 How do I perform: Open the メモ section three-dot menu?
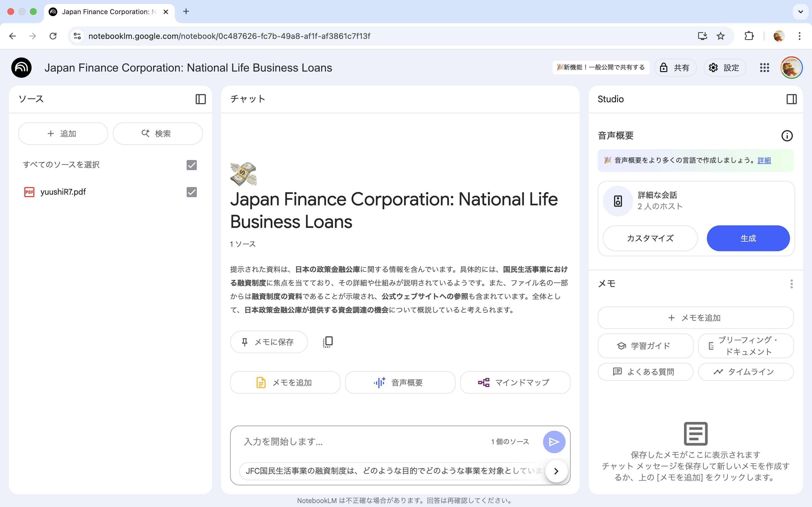point(791,284)
